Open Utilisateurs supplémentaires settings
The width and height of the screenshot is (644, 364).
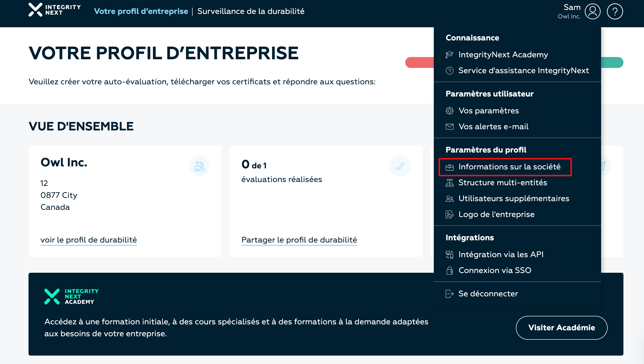coord(514,199)
